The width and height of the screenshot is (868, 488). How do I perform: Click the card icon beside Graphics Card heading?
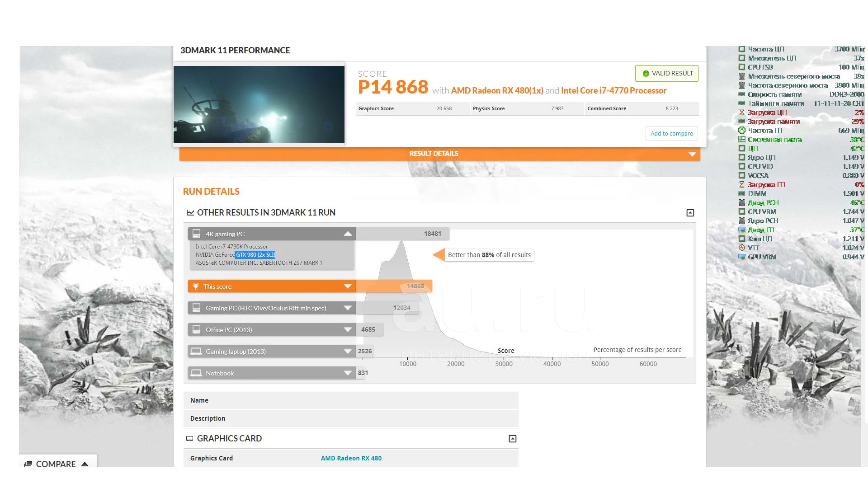pos(190,439)
